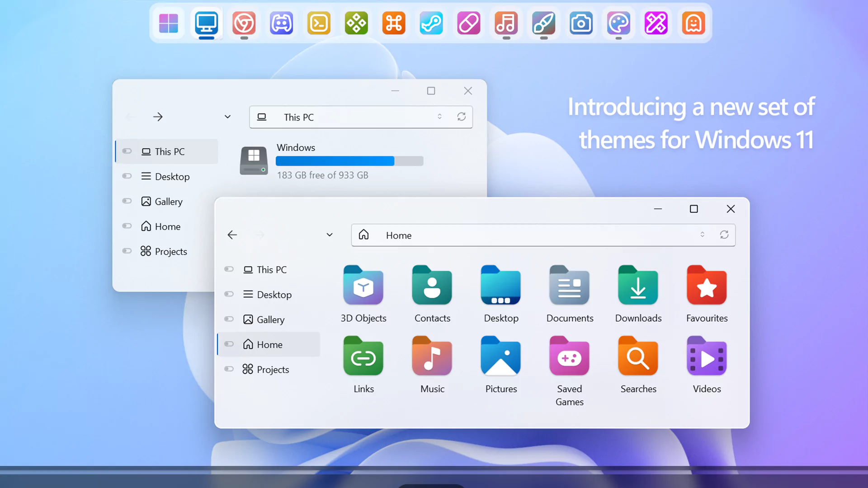Open the music player dock icon
Image resolution: width=868 pixels, height=488 pixels.
pos(506,23)
